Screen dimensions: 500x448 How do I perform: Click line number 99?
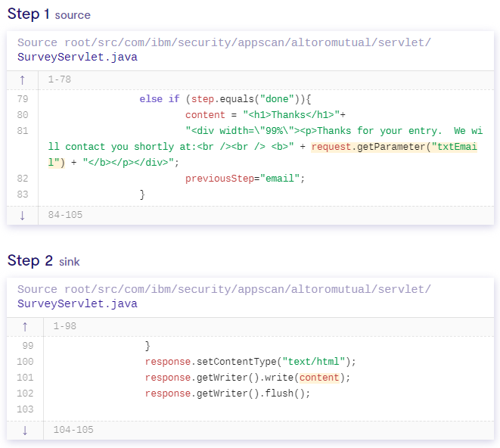pyautogui.click(x=28, y=346)
